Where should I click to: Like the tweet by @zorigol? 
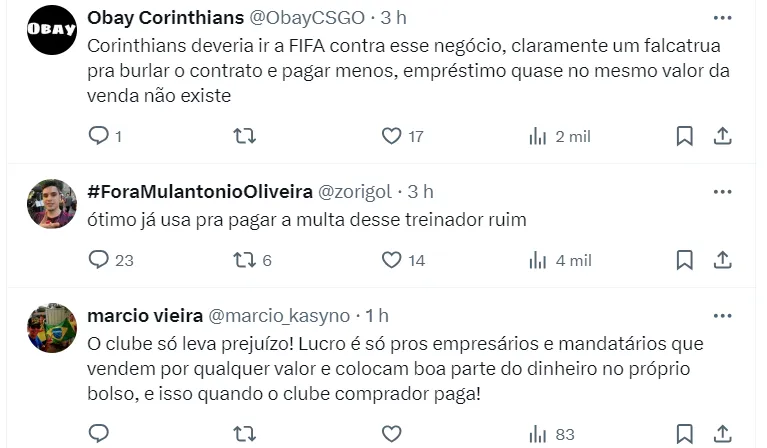392,260
